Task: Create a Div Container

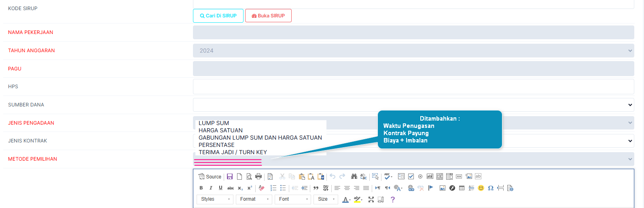Action: pyautogui.click(x=326, y=188)
